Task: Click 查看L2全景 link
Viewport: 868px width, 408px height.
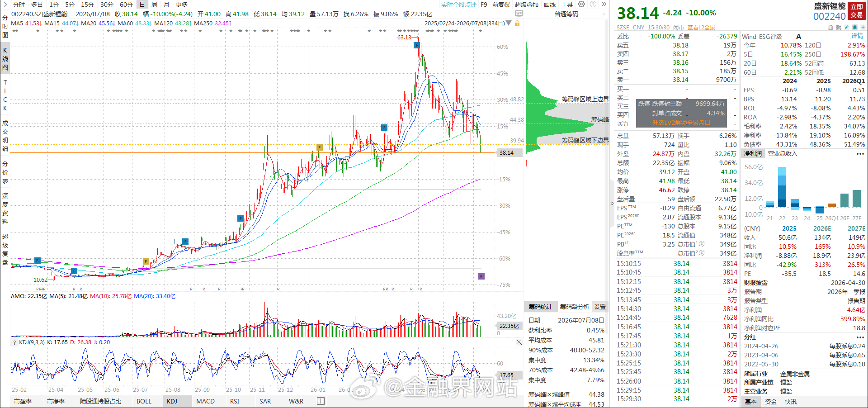Action: tap(701, 27)
